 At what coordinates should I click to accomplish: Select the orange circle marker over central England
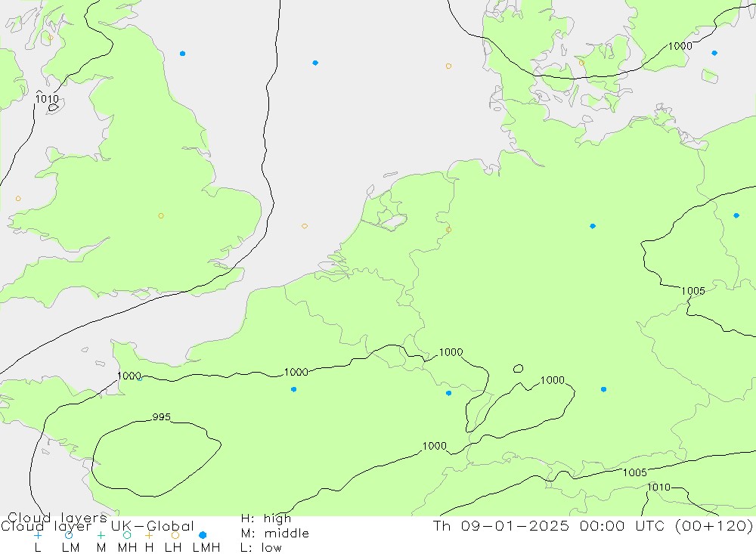161,215
